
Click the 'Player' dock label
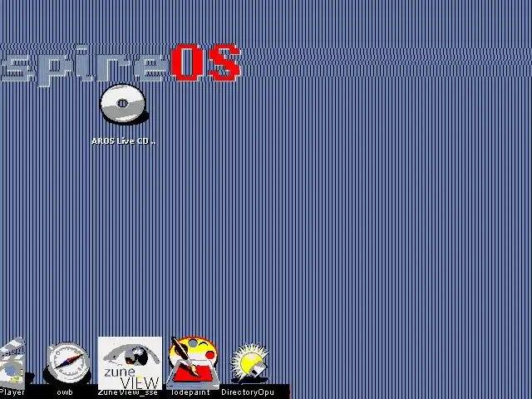[12, 392]
